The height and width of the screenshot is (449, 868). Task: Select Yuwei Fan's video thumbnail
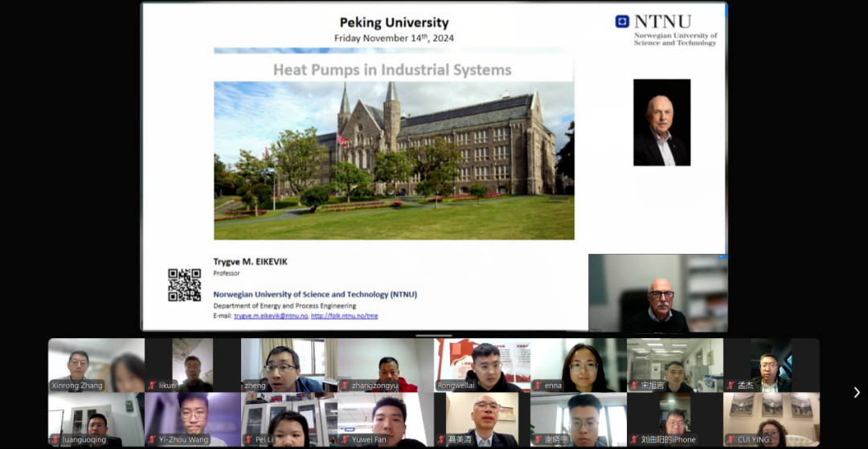(385, 420)
